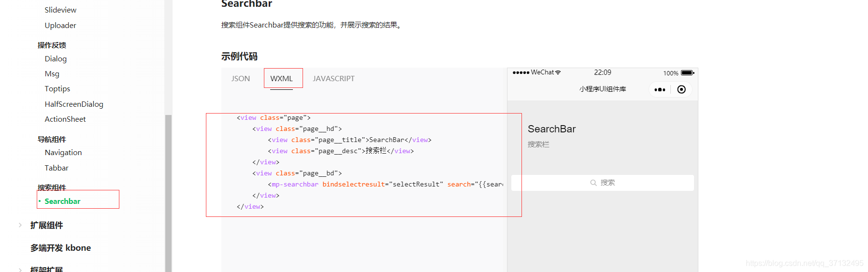Click the 22:09 time in status bar
This screenshot has height=272, width=868.
(602, 72)
